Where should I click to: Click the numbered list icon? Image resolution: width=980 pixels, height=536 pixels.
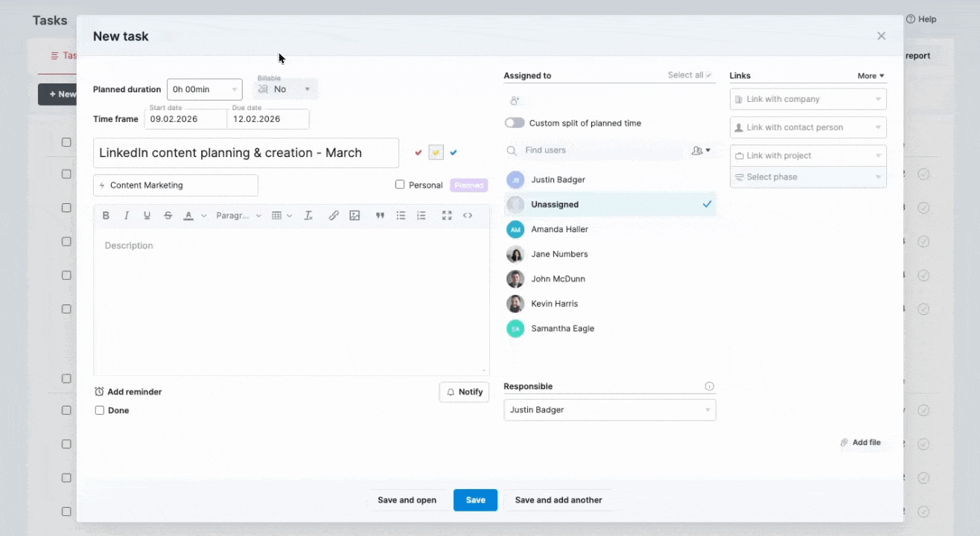click(421, 216)
